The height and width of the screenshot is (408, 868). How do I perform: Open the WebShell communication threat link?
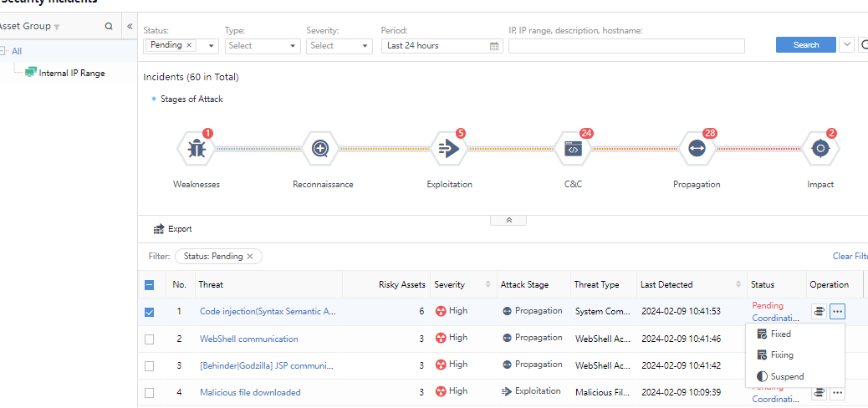(x=248, y=339)
